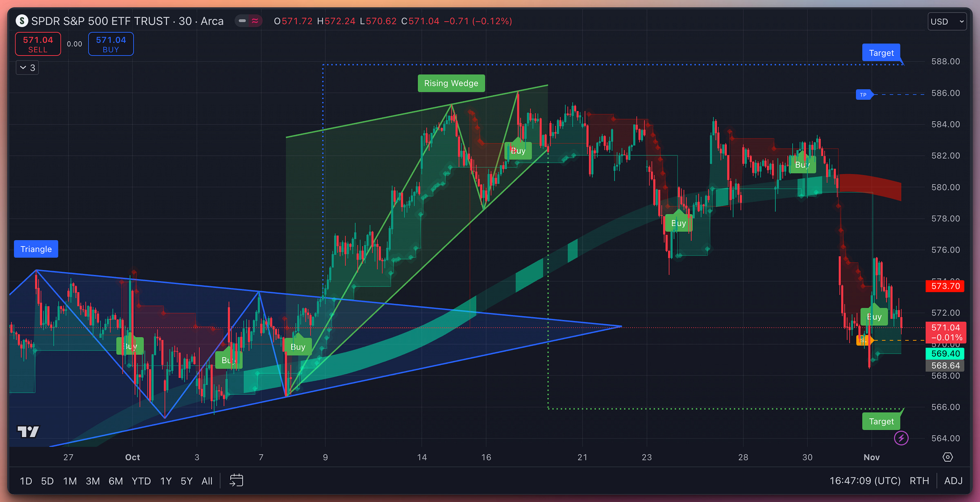The width and height of the screenshot is (980, 502).
Task: Click the 580.00 price axis label
Action: (x=945, y=187)
